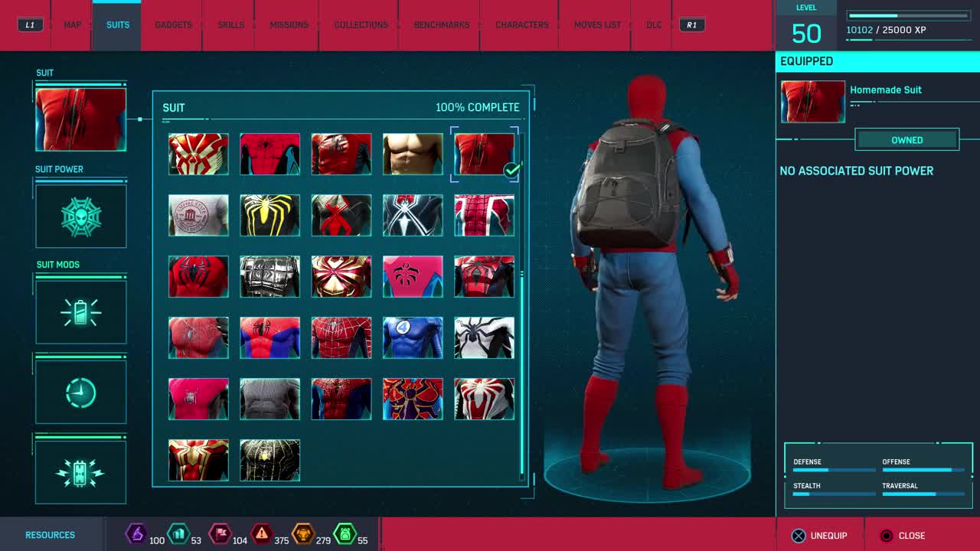
Task: Open the DLC tab
Action: [x=654, y=25]
